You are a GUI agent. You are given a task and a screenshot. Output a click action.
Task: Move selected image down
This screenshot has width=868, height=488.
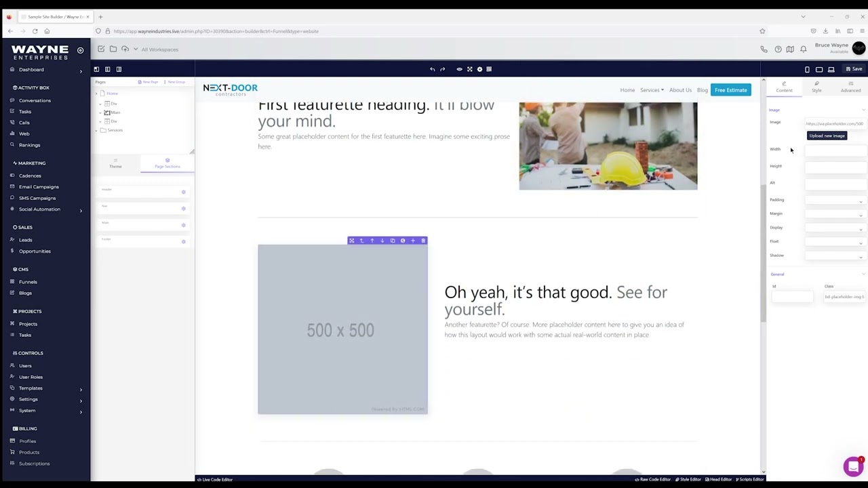pyautogui.click(x=382, y=241)
